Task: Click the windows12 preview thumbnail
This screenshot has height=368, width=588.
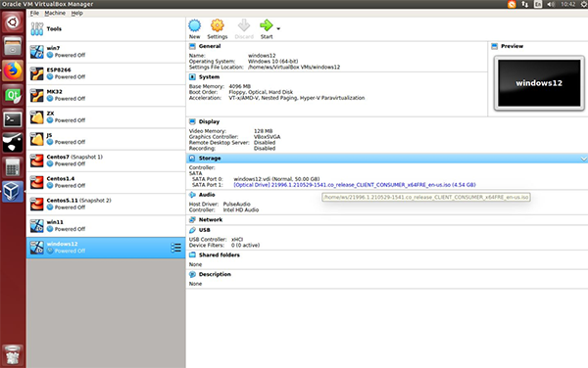Action: point(539,83)
